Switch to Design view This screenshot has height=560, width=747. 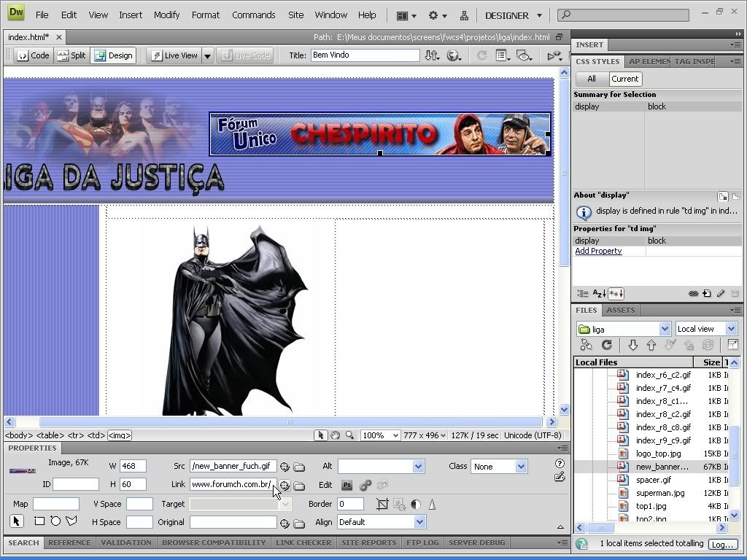(x=113, y=55)
